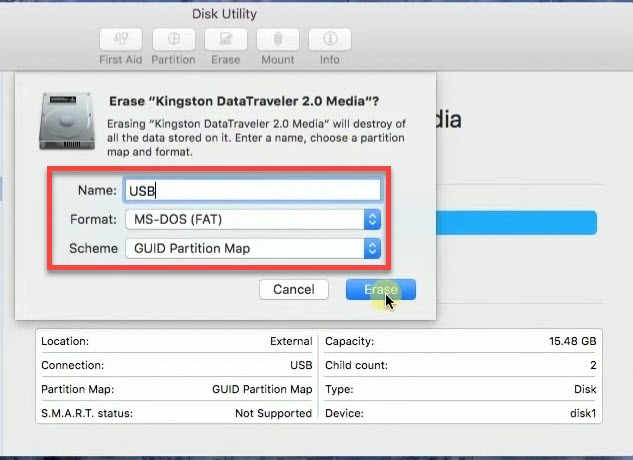Image resolution: width=633 pixels, height=460 pixels.
Task: Click the Mount toolbar icon
Action: click(278, 39)
